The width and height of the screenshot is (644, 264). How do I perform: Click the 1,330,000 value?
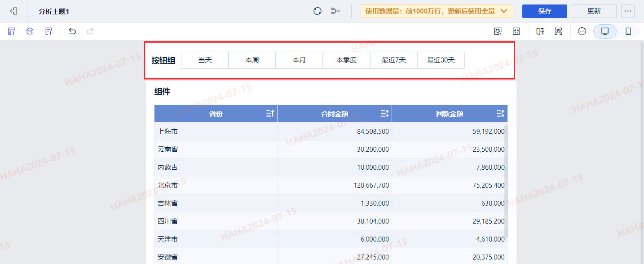[x=375, y=203]
